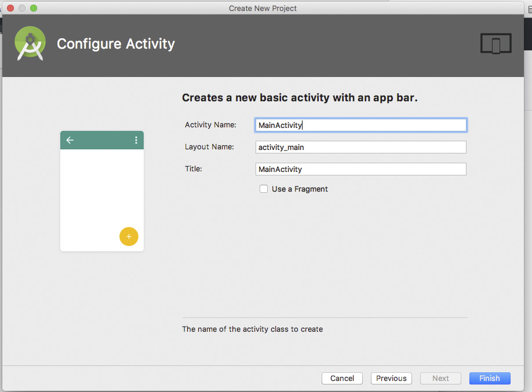
Task: Click 'The name of the activity class' hint
Action: tap(253, 329)
